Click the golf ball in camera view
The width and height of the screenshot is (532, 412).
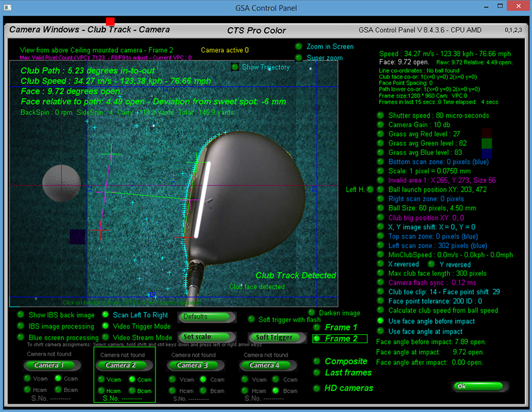point(62,183)
